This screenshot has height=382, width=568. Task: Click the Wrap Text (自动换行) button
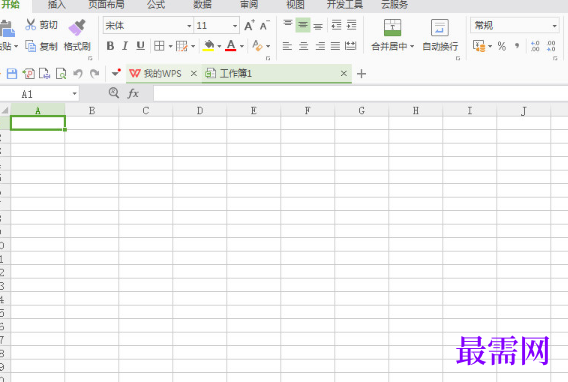tap(440, 35)
